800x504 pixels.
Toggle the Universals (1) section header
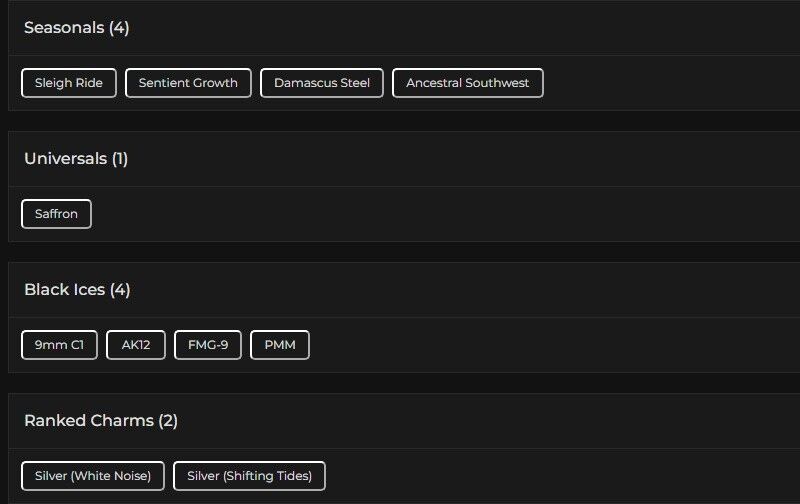tap(400, 159)
